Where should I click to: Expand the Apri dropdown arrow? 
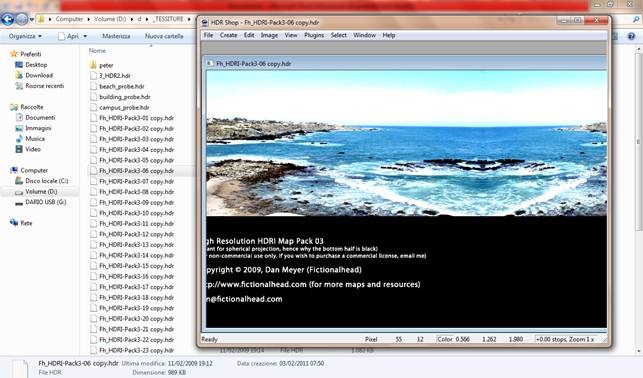click(x=85, y=36)
